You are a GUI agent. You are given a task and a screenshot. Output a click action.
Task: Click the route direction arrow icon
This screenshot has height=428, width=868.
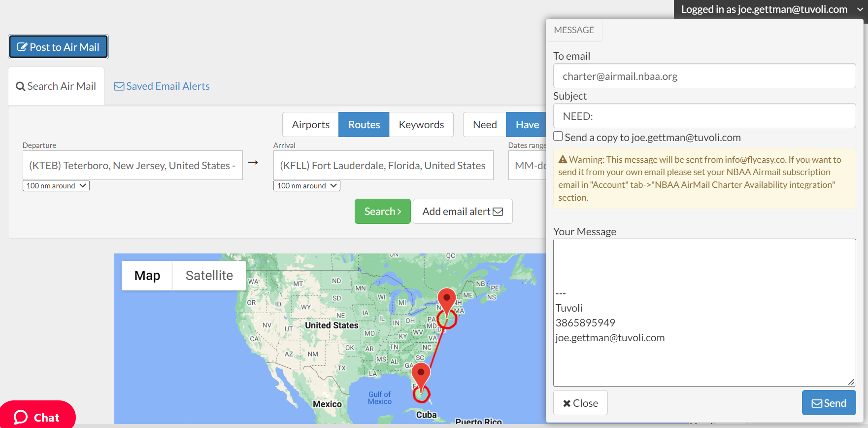coord(253,163)
